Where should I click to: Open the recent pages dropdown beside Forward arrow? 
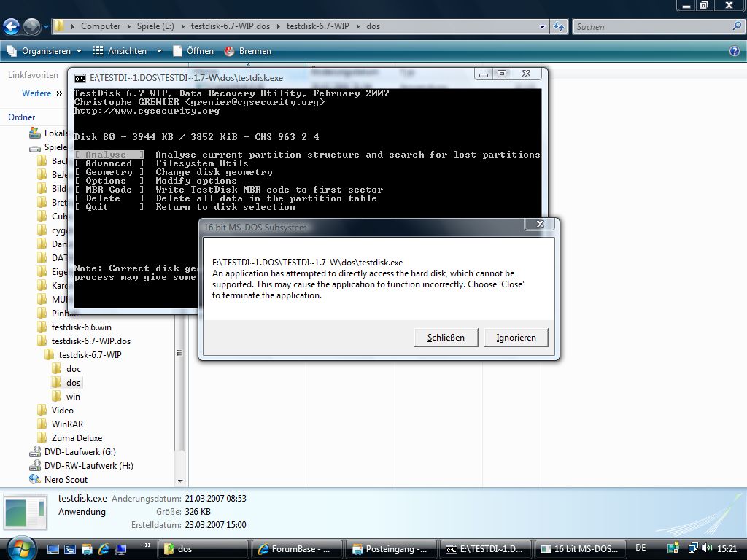click(x=46, y=27)
